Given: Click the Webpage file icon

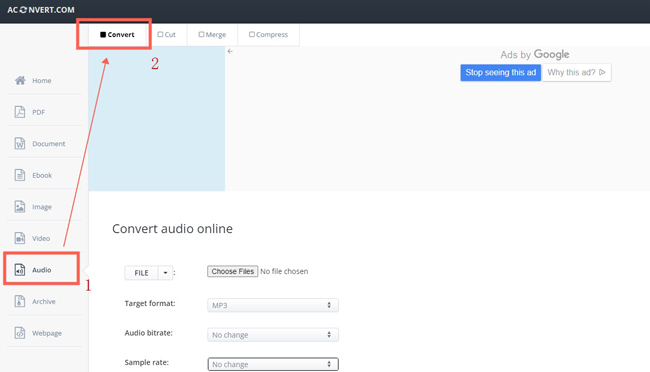Looking at the screenshot, I should [x=19, y=333].
